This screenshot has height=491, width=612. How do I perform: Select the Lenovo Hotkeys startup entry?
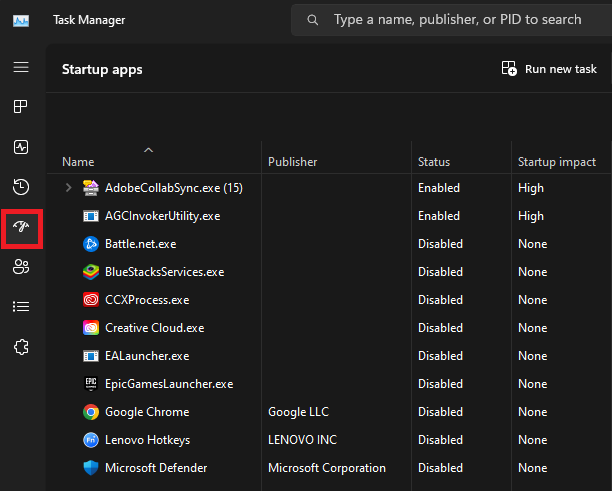coord(147,440)
